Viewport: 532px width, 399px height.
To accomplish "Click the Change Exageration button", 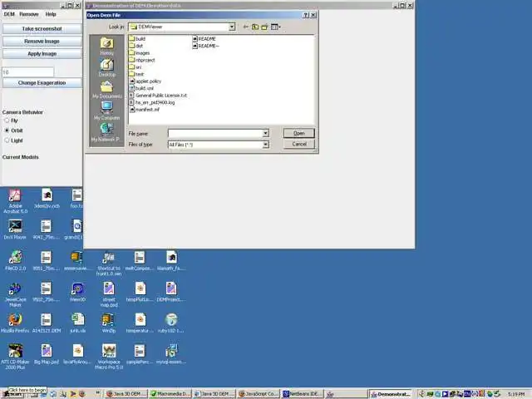I will pos(42,83).
